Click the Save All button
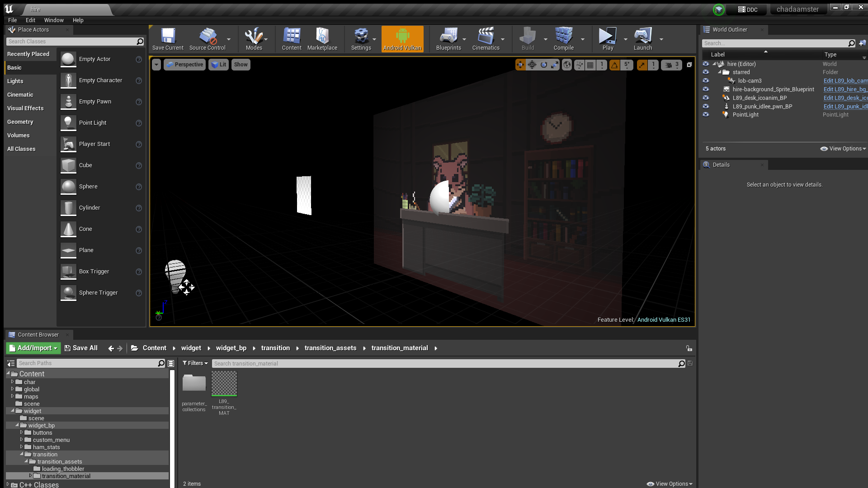The height and width of the screenshot is (488, 868). click(81, 348)
